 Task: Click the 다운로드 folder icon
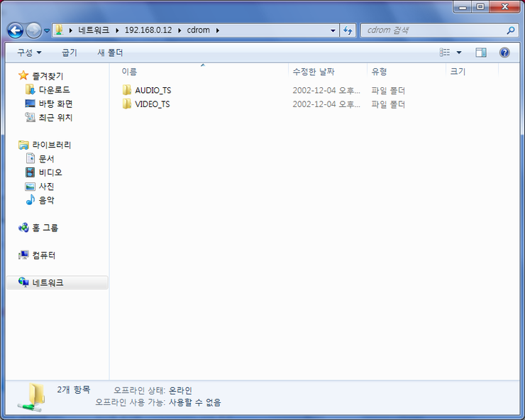(x=30, y=89)
